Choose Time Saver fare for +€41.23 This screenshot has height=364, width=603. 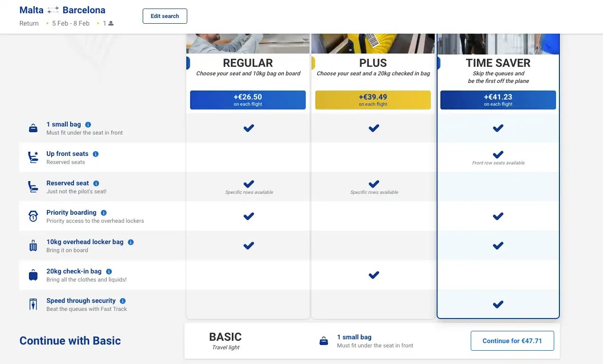[x=498, y=100]
